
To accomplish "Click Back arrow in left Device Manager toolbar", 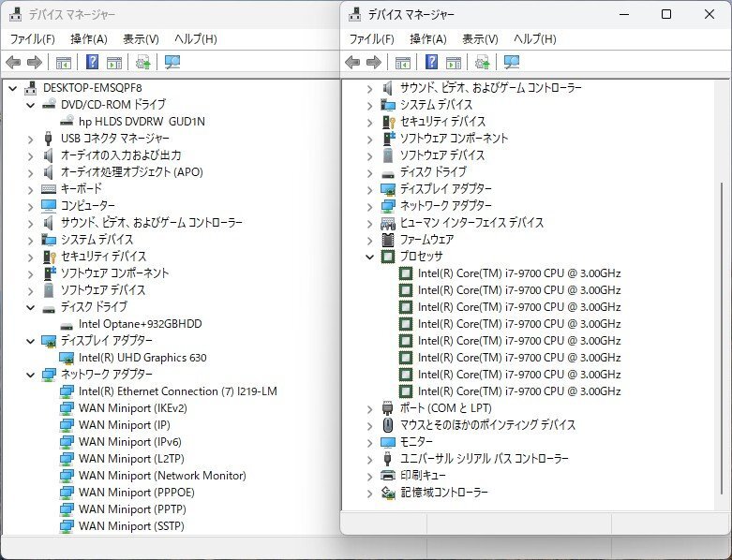I will [13, 62].
